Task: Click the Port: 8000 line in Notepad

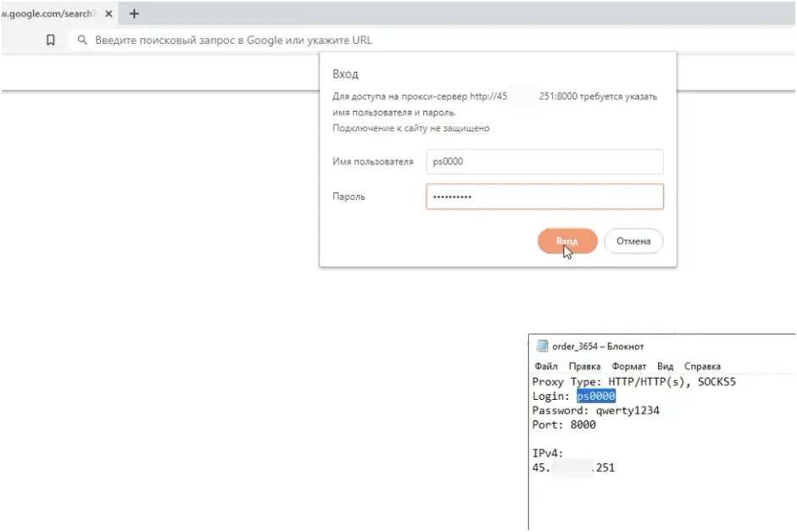Action: coord(563,424)
